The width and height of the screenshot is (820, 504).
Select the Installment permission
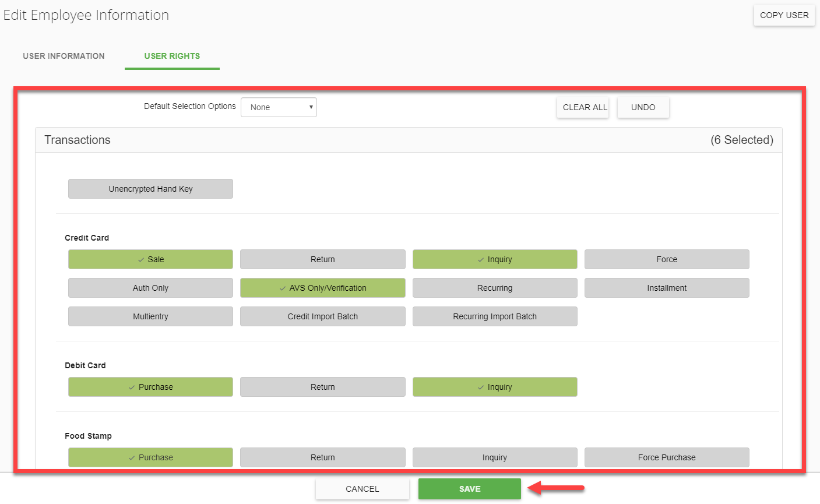pos(667,288)
